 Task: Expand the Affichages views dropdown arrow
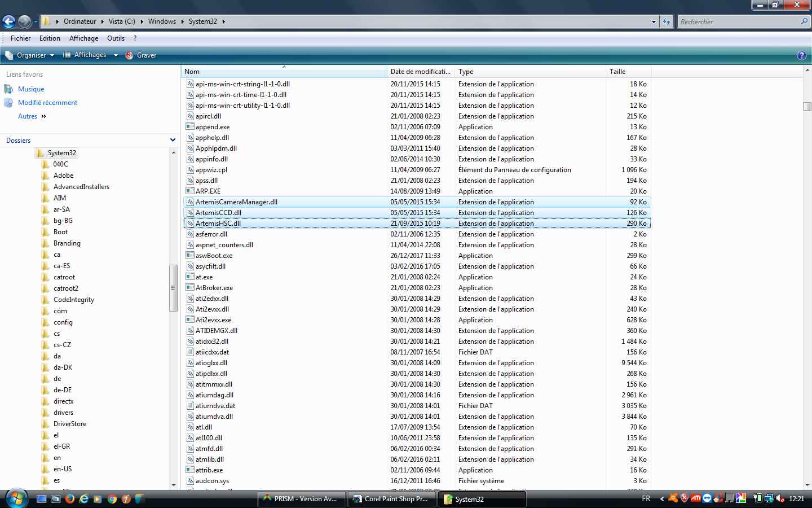click(116, 55)
